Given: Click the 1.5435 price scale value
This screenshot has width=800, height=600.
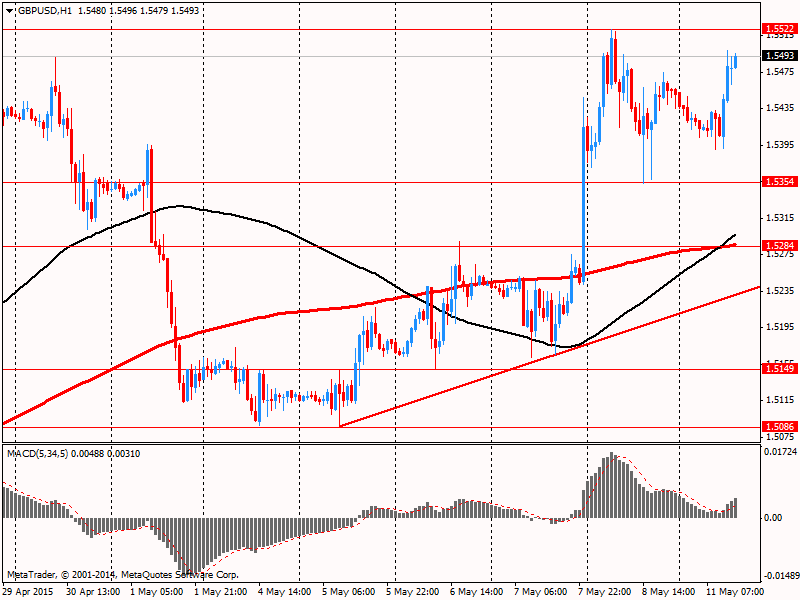Looking at the screenshot, I should point(780,108).
